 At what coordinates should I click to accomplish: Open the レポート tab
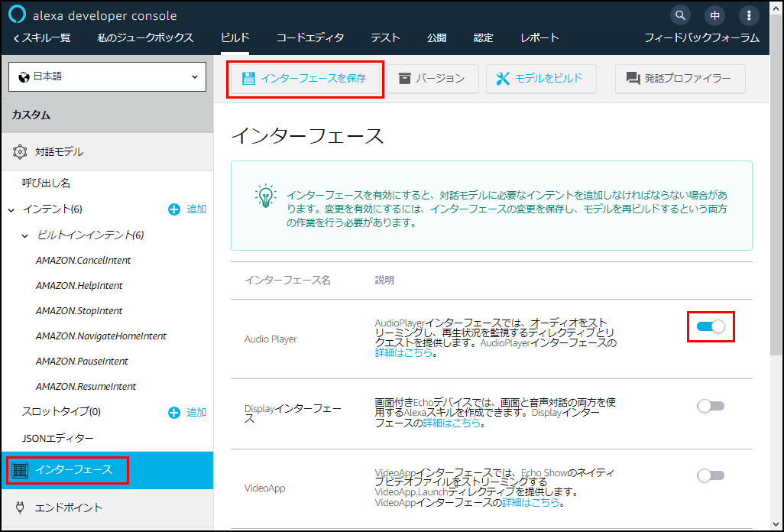(539, 37)
